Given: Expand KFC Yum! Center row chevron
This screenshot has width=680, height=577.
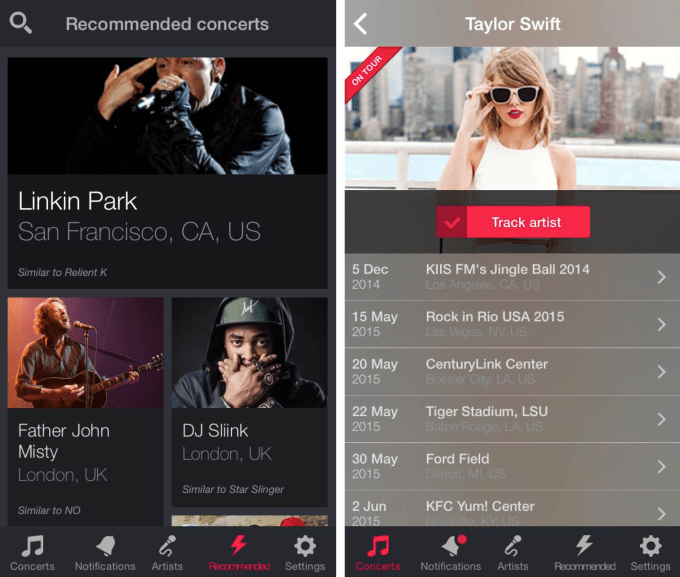Looking at the screenshot, I should point(661,514).
